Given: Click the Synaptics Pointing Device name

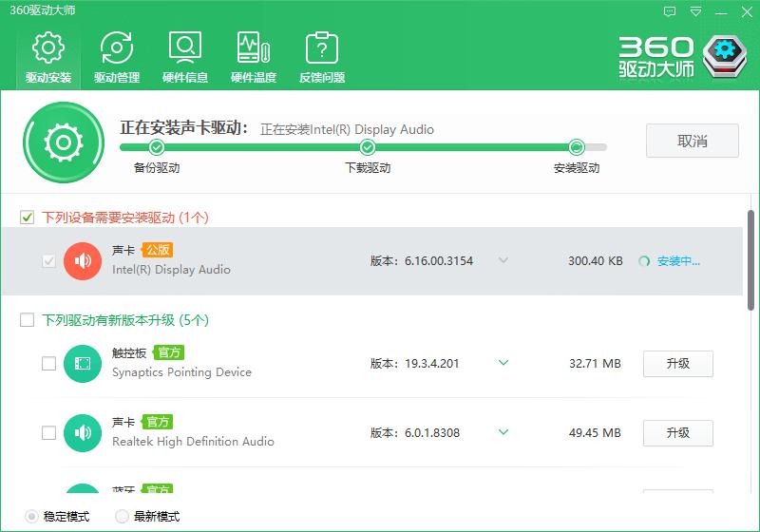Looking at the screenshot, I should pyautogui.click(x=181, y=372).
